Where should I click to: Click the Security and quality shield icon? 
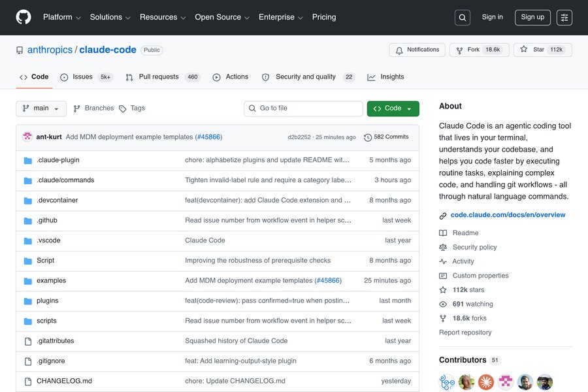tap(266, 76)
